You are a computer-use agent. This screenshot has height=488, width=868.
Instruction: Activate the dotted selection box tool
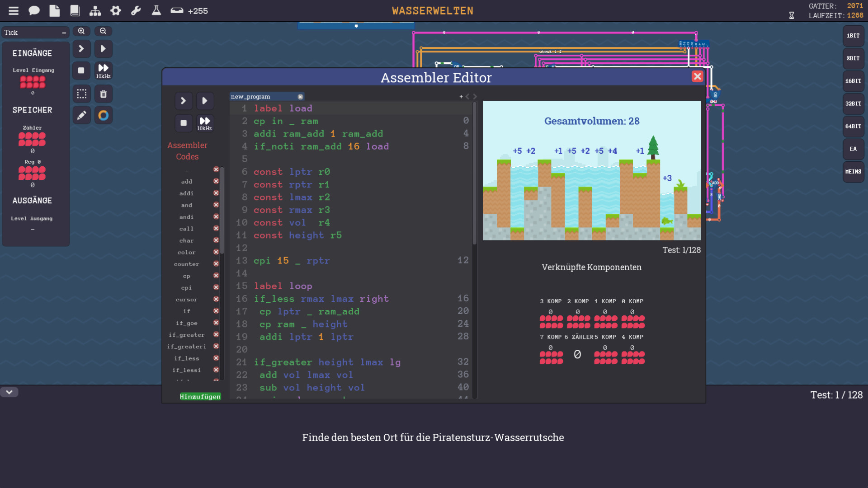[x=81, y=94]
